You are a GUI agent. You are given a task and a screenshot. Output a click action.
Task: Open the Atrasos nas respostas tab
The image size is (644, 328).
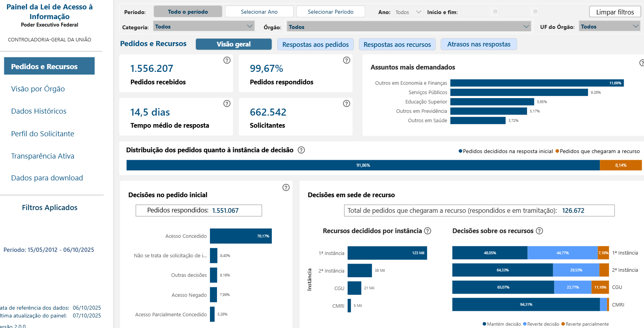pos(479,44)
